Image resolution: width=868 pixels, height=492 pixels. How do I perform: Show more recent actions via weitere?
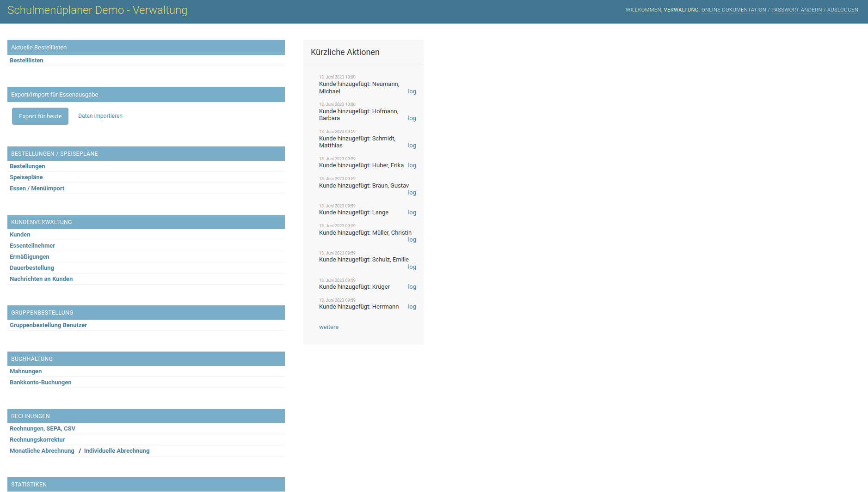[328, 327]
